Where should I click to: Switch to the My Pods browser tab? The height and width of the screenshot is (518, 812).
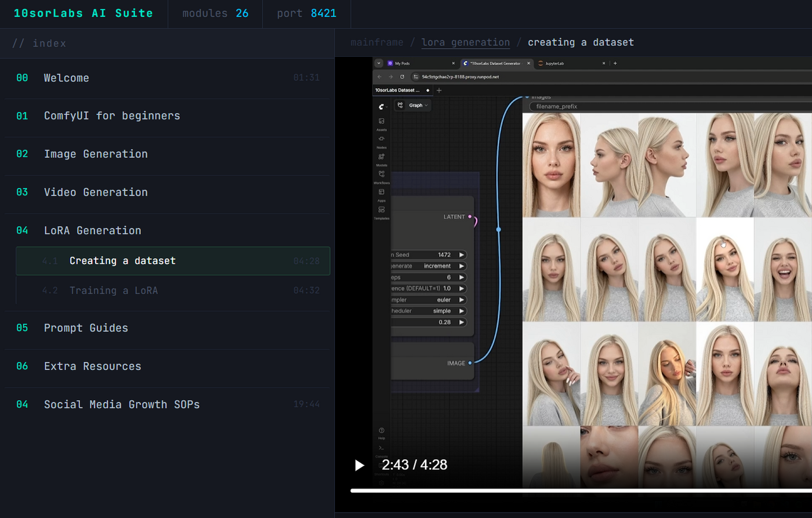(422, 63)
